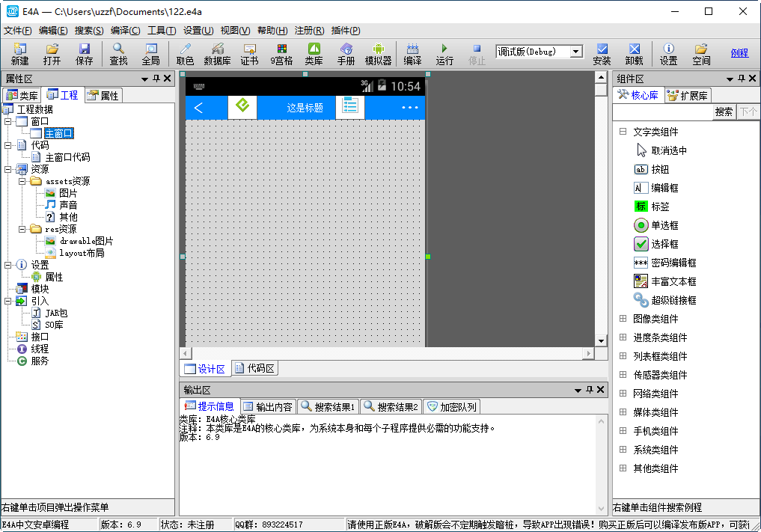Select the 单选框 radio component

click(x=656, y=225)
